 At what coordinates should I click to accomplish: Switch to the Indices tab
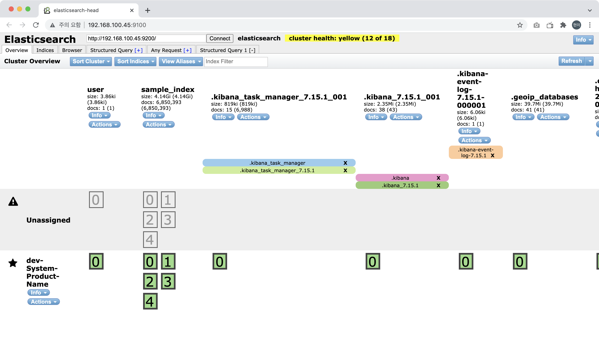point(45,50)
